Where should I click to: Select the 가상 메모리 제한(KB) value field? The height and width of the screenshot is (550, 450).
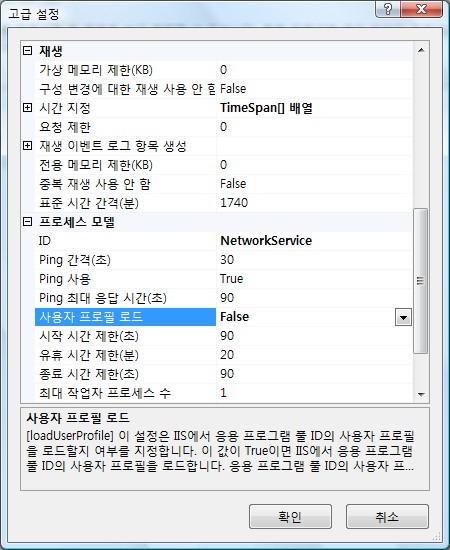[x=315, y=70]
